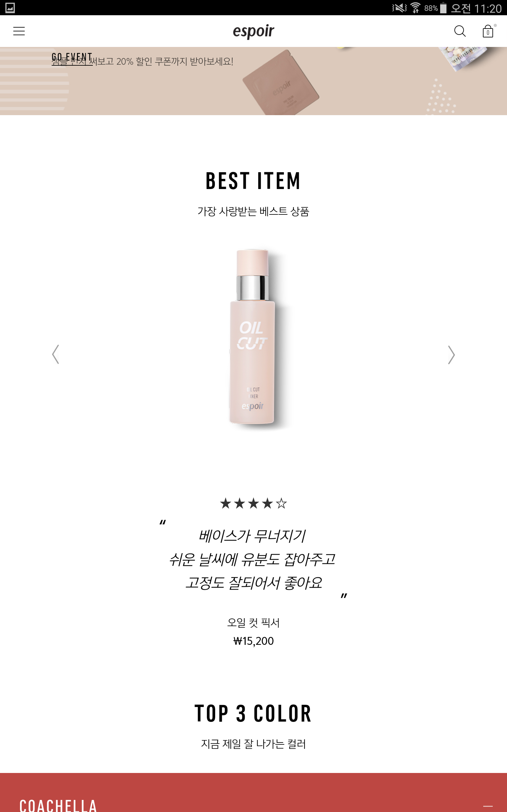
Task: Tap the italic customer review quote
Action: (x=253, y=559)
